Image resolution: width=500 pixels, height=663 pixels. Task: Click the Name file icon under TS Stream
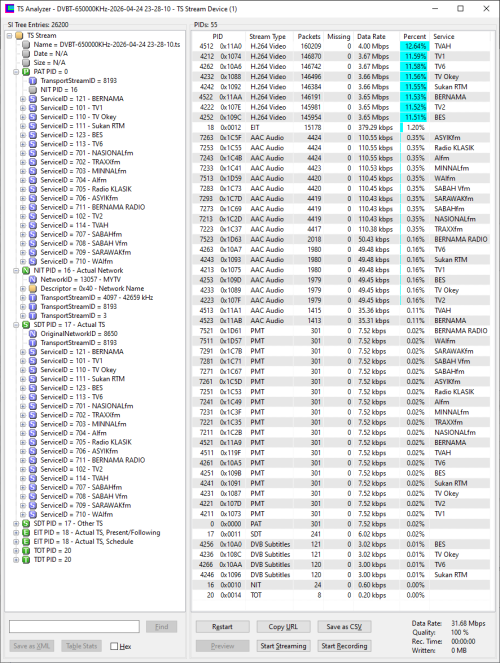coord(26,44)
